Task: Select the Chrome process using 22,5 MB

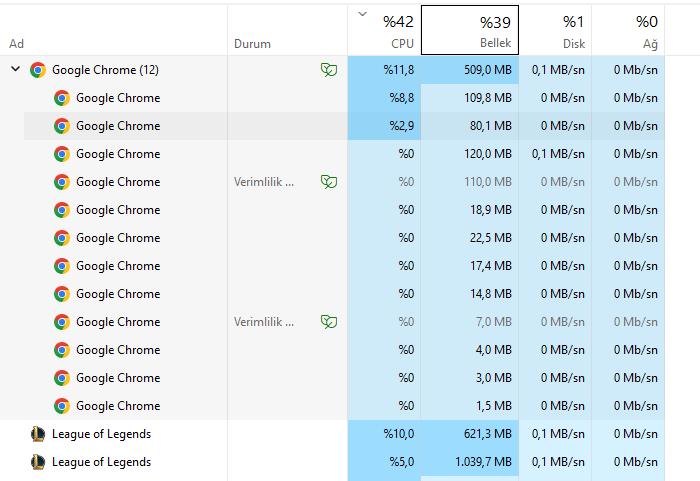Action: [x=118, y=238]
